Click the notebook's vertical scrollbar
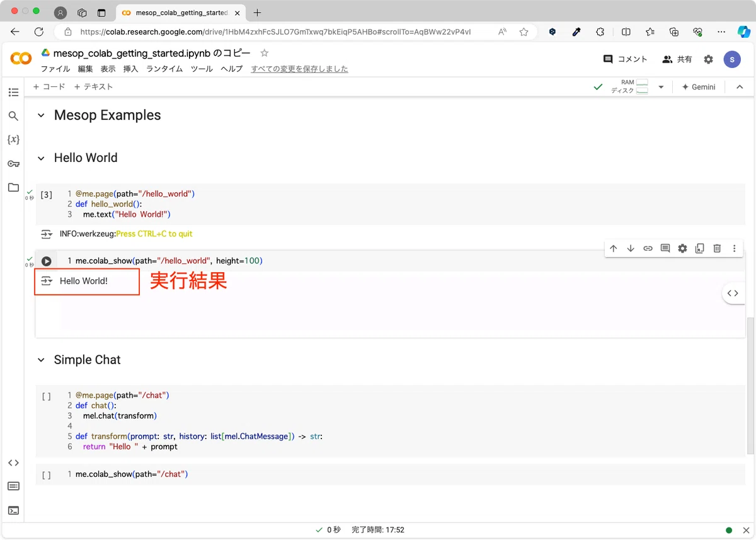The width and height of the screenshot is (756, 540). tap(750, 386)
